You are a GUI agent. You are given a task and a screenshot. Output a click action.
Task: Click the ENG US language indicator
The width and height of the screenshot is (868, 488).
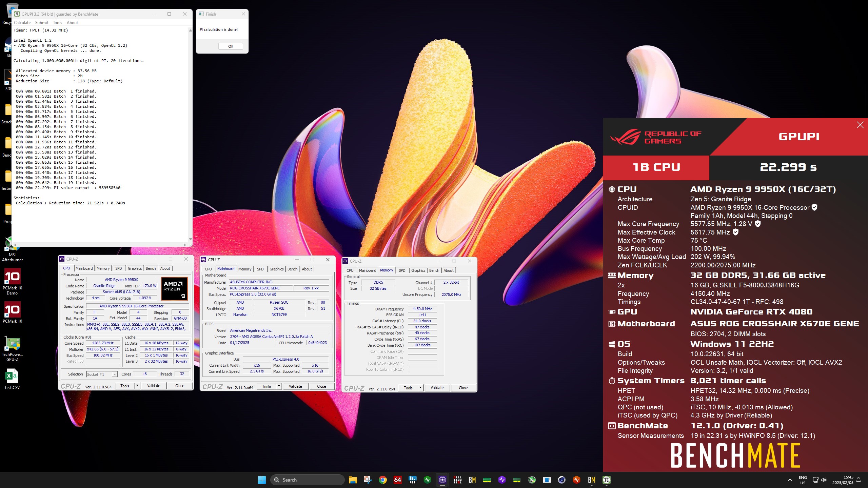(x=803, y=480)
